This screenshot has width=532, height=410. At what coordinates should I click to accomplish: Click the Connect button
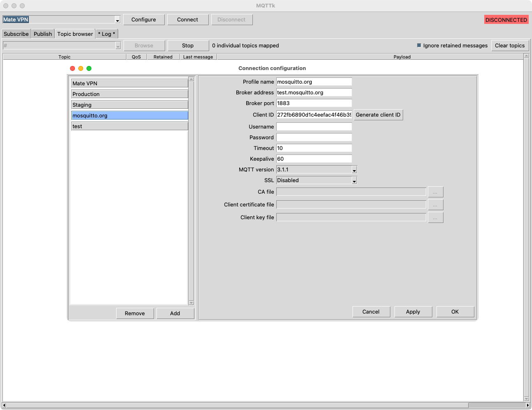(188, 20)
